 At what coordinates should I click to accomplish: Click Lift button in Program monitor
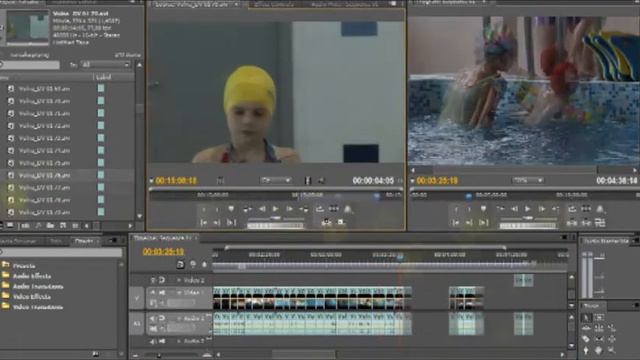pyautogui.click(x=572, y=222)
